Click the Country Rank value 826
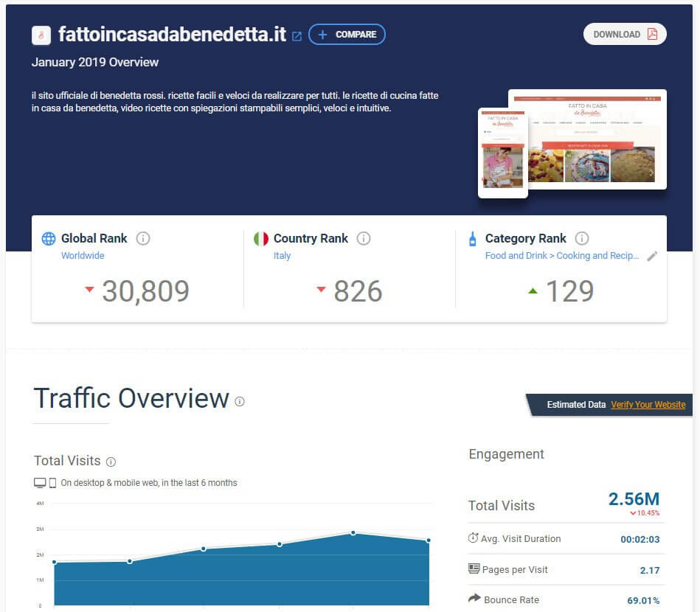This screenshot has height=612, width=700. pyautogui.click(x=358, y=291)
